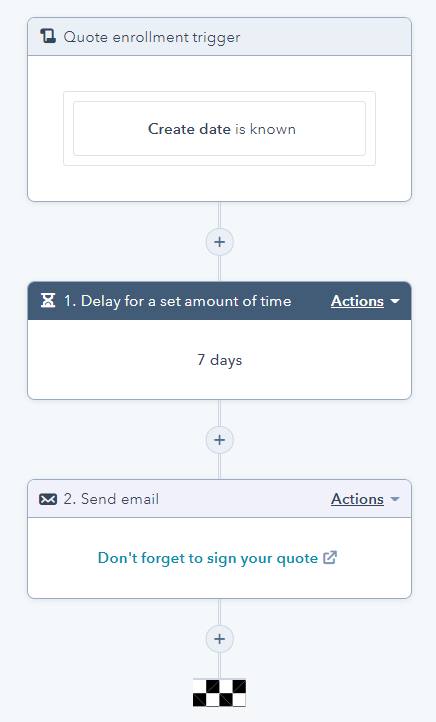The width and height of the screenshot is (436, 722).
Task: Expand the Delay step Actions dropdown caret
Action: click(x=395, y=301)
